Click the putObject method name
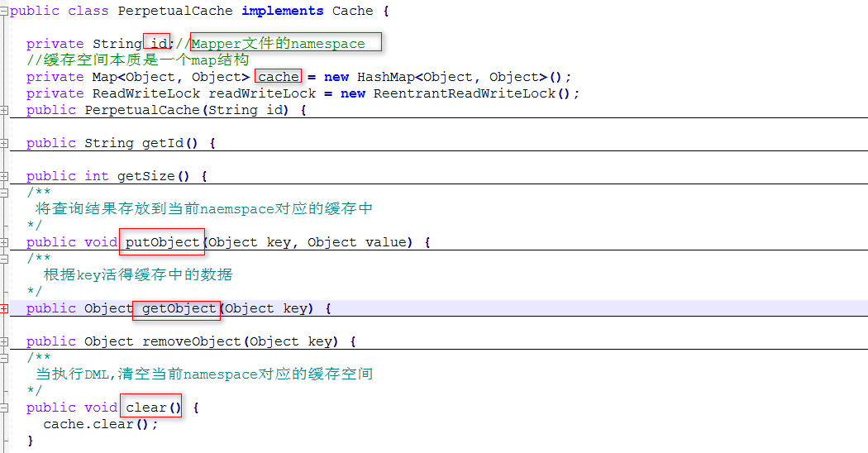 click(162, 242)
